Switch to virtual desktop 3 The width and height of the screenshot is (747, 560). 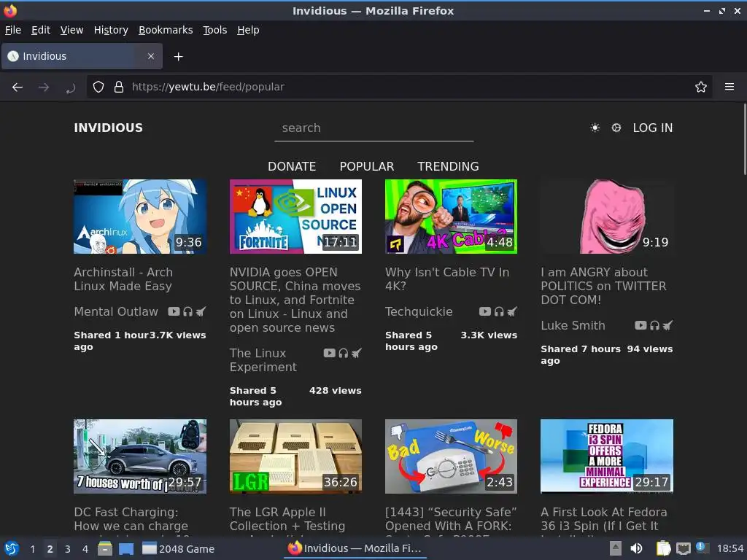click(x=68, y=549)
